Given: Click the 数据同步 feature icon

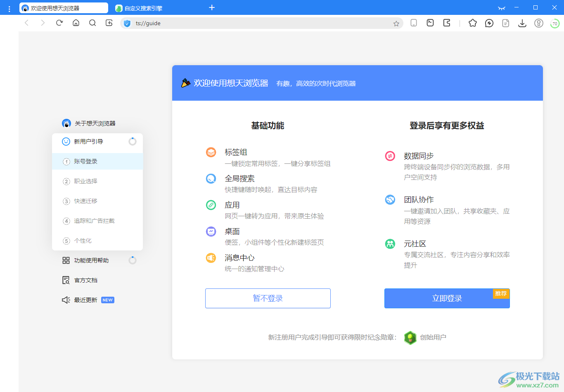Looking at the screenshot, I should coord(390,156).
